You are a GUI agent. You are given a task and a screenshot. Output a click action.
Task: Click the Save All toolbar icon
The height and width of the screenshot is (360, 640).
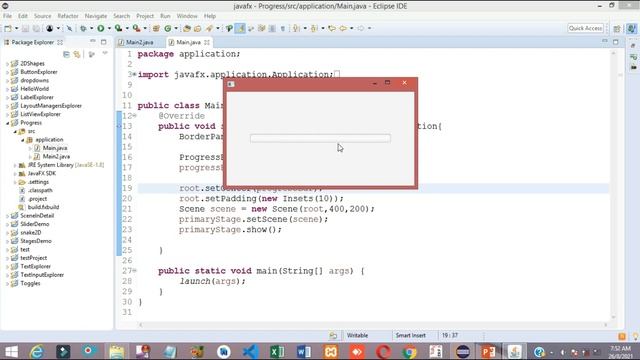[x=36, y=28]
